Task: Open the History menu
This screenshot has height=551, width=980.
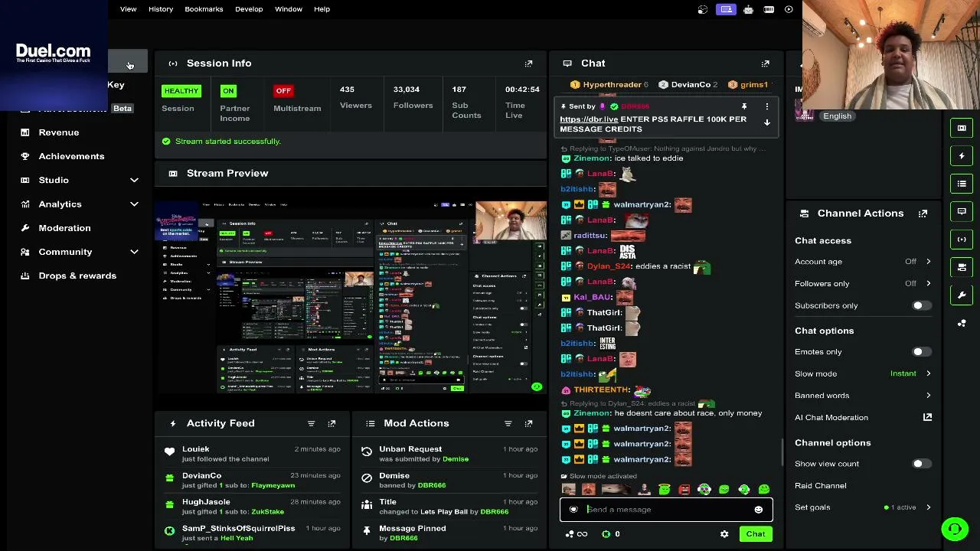Action: coord(161,9)
